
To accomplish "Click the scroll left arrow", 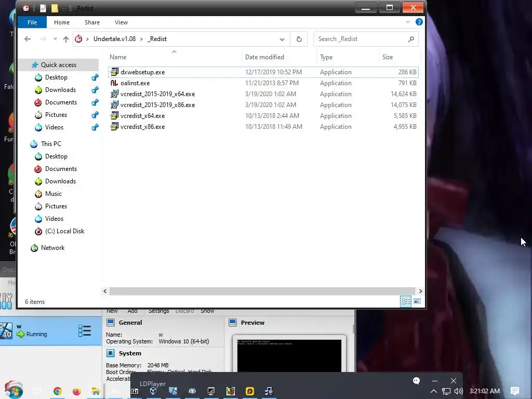I will pos(105,291).
